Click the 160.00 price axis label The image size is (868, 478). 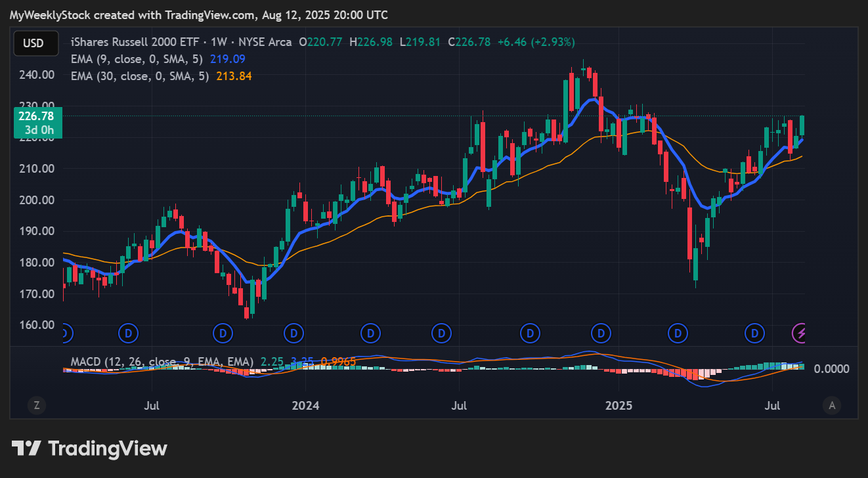point(36,325)
